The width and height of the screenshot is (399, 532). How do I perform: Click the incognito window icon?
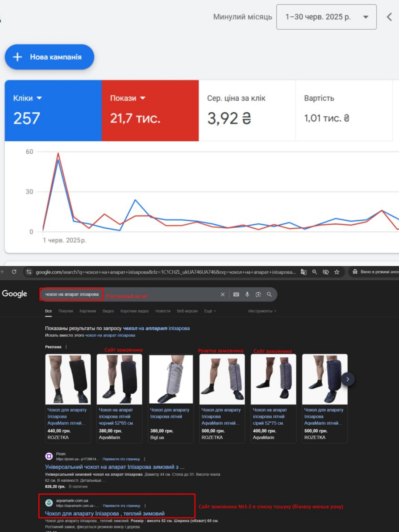[355, 272]
